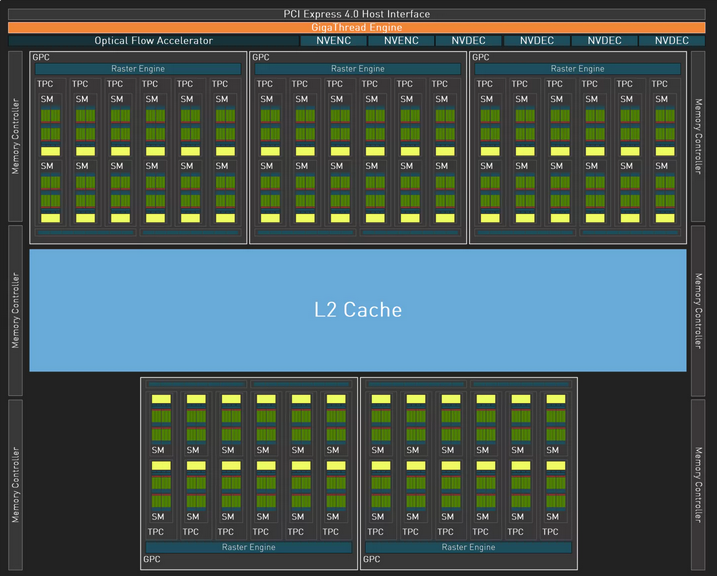Select the orange GigaThread Engine bar
Image resolution: width=717 pixels, height=576 pixels.
[357, 27]
